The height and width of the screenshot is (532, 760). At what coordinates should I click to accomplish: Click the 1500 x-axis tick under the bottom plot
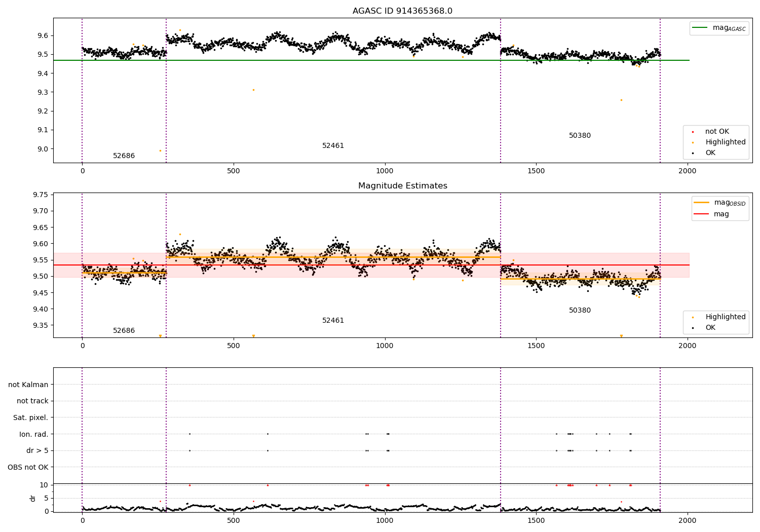click(x=536, y=521)
